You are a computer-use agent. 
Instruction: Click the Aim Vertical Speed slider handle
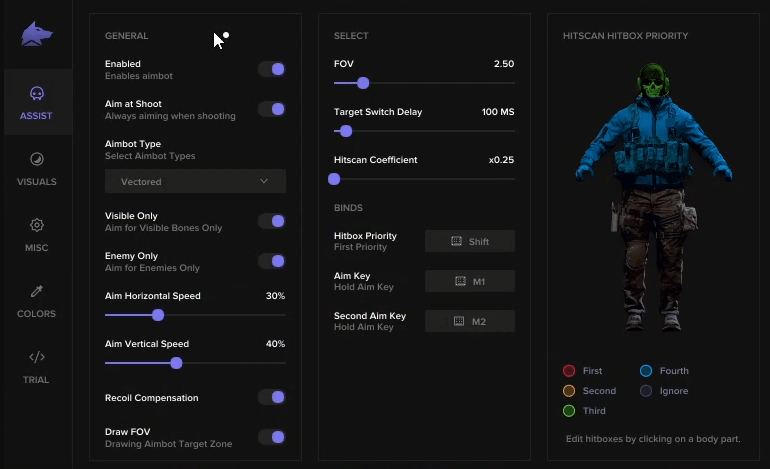(x=176, y=363)
